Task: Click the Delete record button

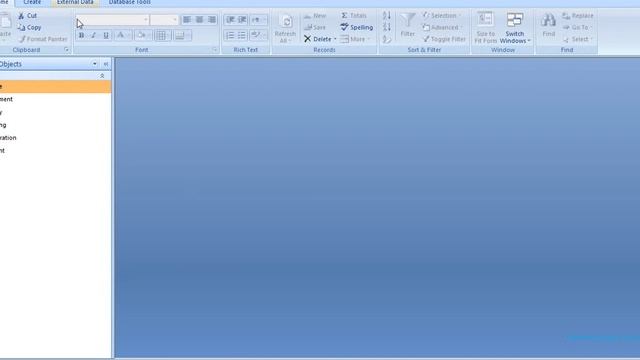Action: coord(318,39)
